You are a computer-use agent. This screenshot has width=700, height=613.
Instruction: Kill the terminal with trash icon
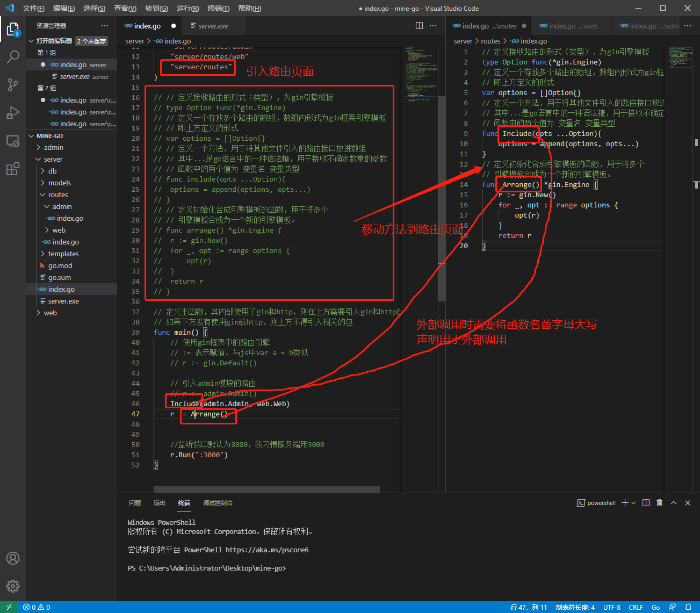pos(660,503)
